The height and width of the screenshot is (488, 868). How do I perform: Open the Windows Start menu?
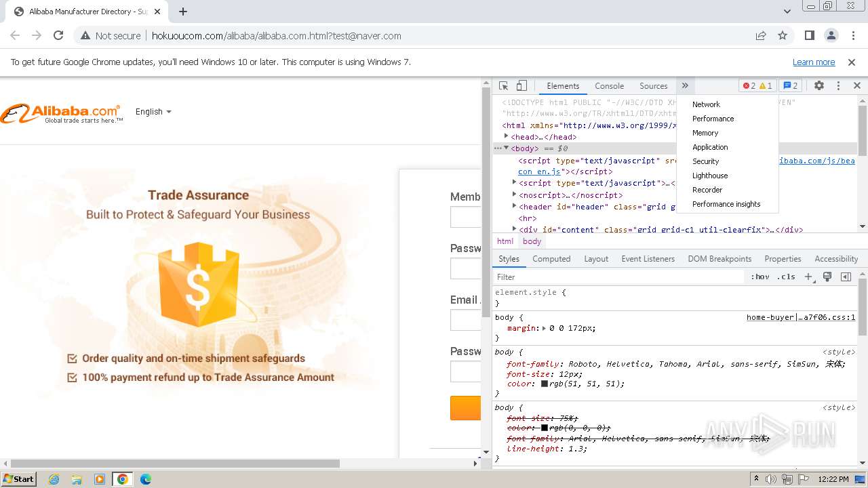click(19, 479)
